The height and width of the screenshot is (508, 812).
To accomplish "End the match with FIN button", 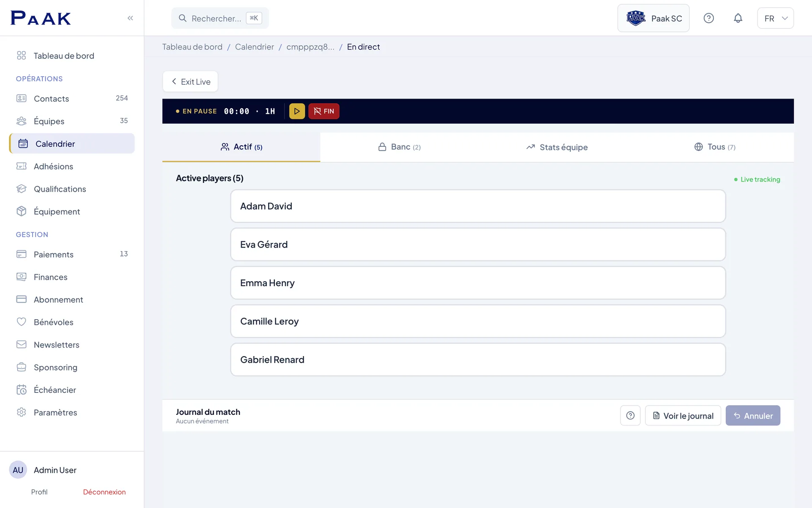I will pos(324,111).
